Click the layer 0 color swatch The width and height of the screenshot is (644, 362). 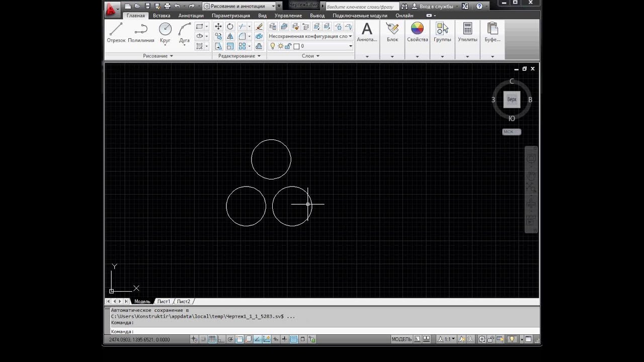[296, 46]
